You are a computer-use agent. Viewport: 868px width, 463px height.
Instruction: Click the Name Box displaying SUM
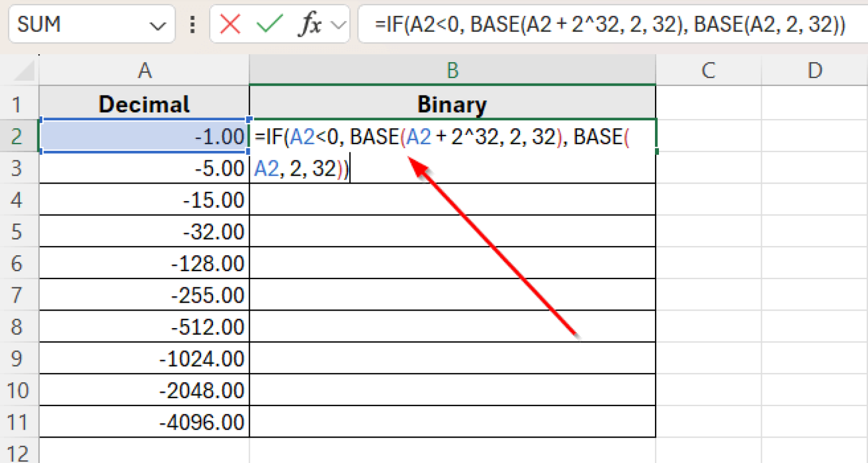[68, 24]
